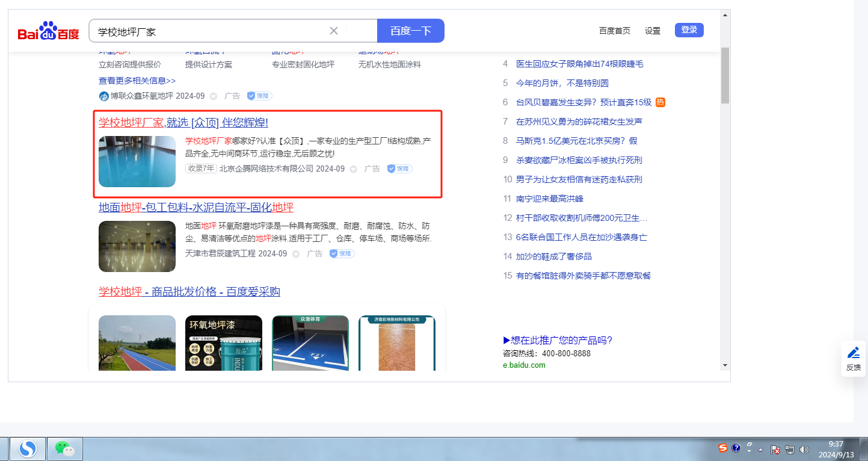
Task: Open the 济南彩地新材料有限公司 product image
Action: tap(397, 343)
